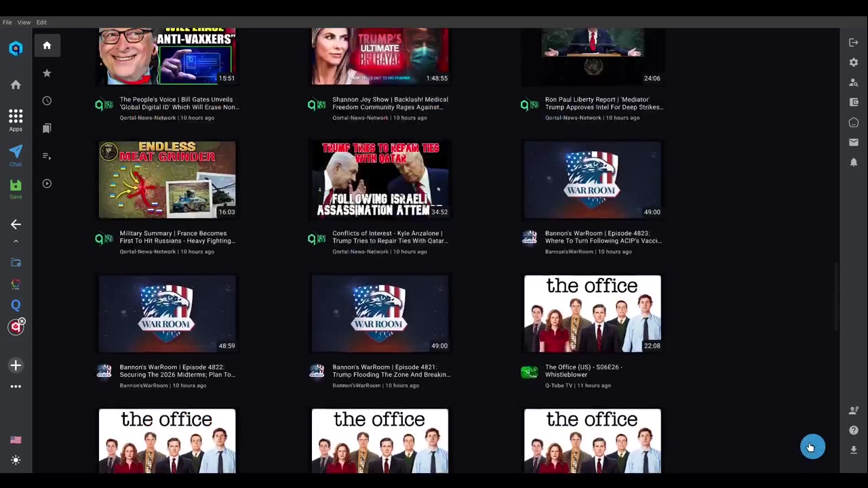
Task: Click the plus button to add app
Action: point(16,365)
